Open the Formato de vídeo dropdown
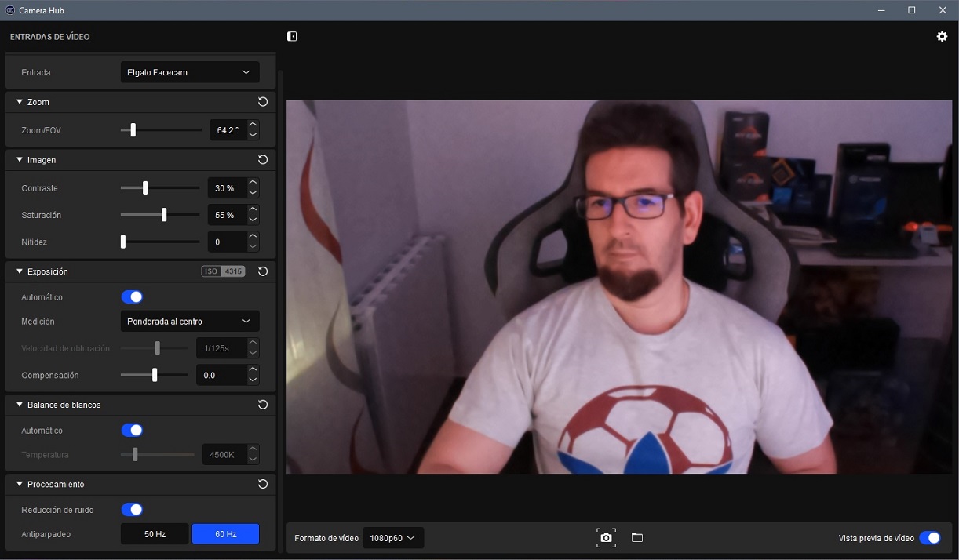The height and width of the screenshot is (560, 959). tap(393, 538)
